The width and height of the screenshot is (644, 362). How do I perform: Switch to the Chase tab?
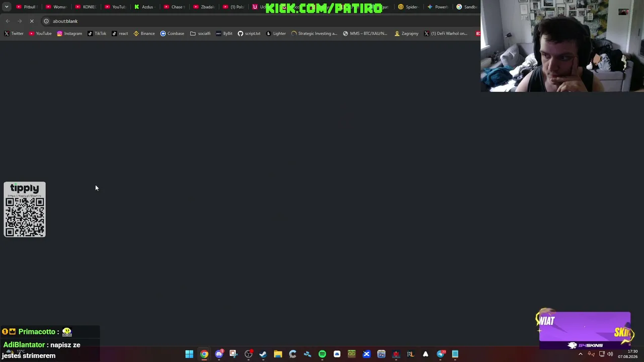174,7
